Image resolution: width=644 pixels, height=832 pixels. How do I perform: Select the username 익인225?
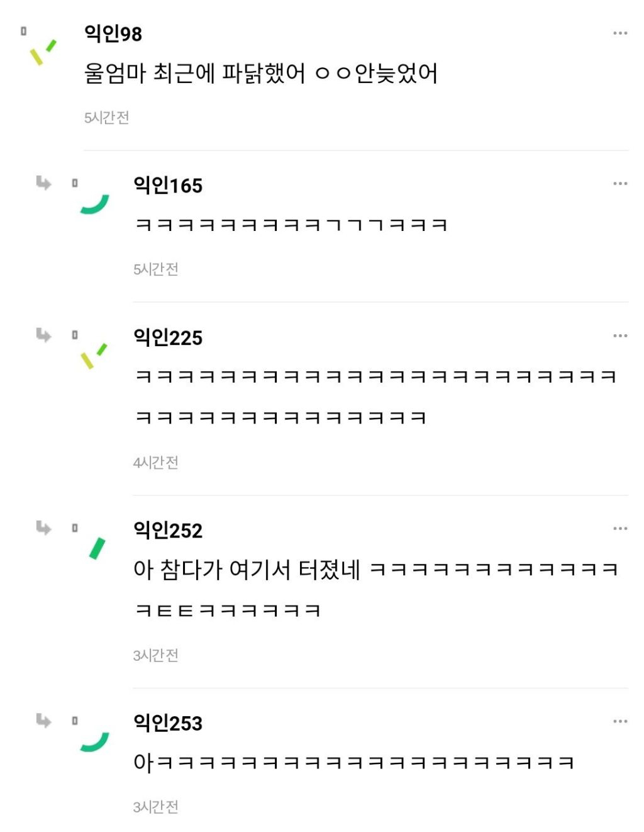click(x=168, y=338)
